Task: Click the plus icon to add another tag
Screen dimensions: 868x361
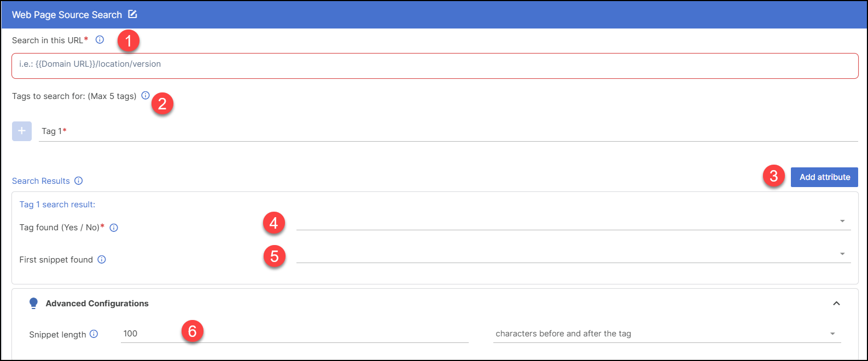Action: 21,131
